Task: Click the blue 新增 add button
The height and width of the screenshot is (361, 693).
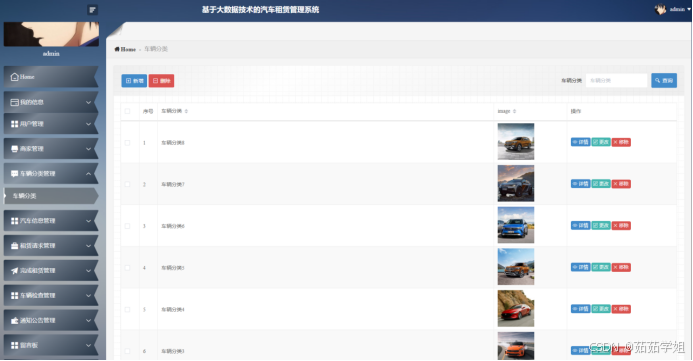Action: [134, 81]
